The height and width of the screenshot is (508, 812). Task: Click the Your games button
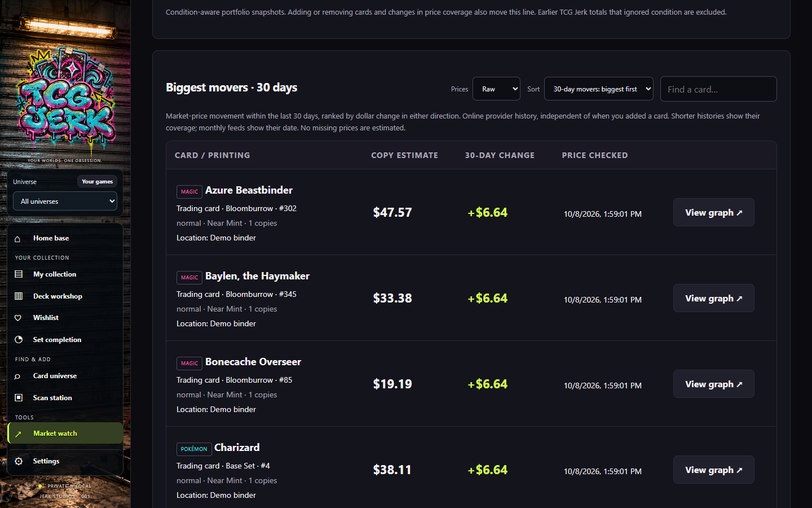(97, 182)
